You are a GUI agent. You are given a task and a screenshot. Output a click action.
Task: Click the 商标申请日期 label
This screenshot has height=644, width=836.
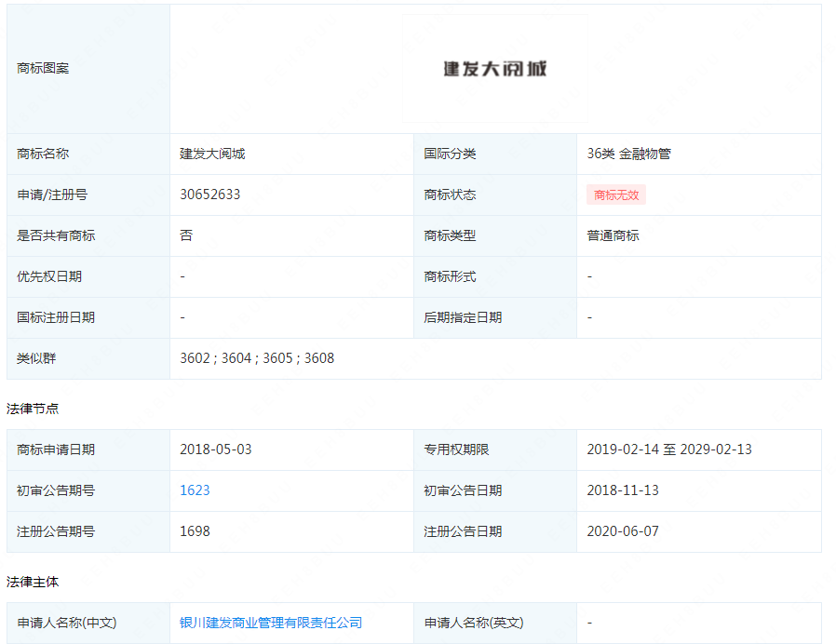(x=56, y=449)
